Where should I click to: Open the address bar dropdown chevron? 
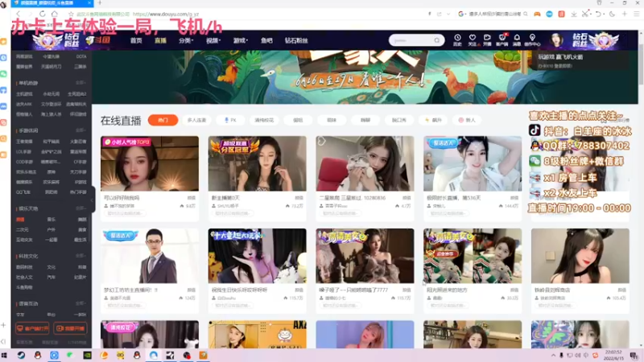(448, 14)
